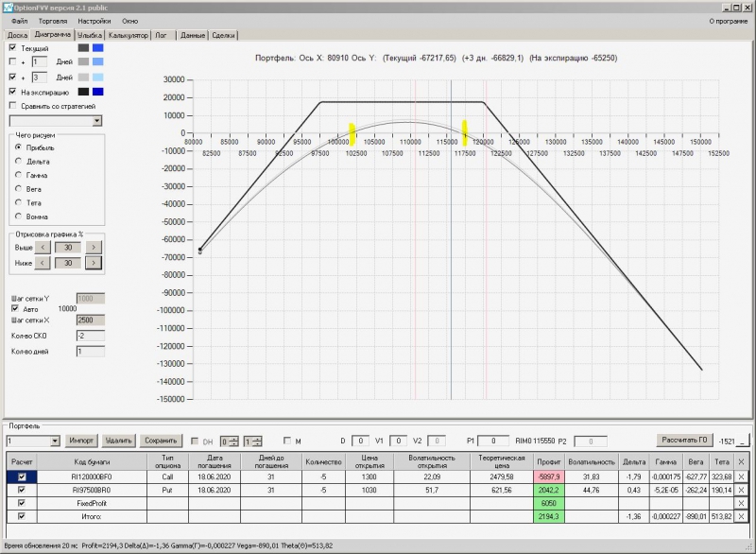This screenshot has height=554, width=756.
Task: Delete the RI120000BF0 row with its X icon
Action: click(x=741, y=476)
